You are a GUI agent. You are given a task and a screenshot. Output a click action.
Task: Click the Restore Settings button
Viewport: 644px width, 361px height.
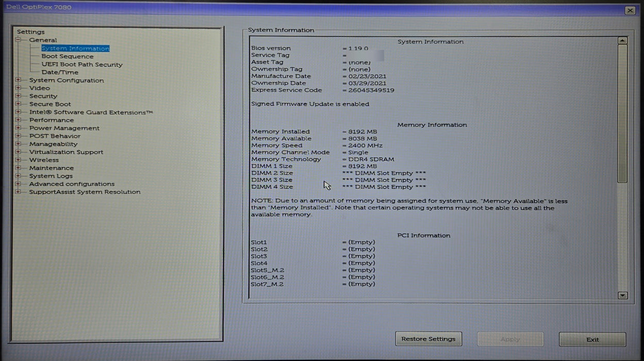click(428, 339)
